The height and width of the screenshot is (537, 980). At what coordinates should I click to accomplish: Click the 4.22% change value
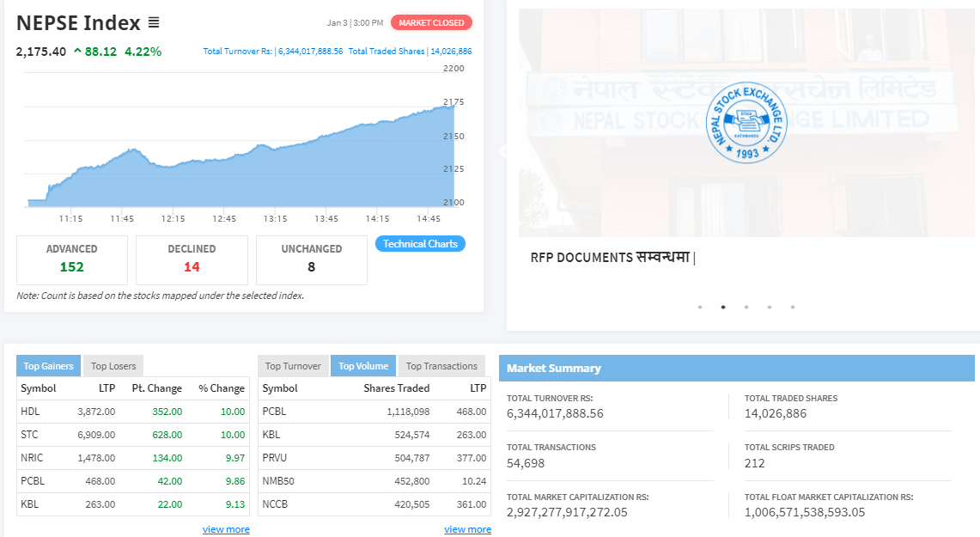143,52
